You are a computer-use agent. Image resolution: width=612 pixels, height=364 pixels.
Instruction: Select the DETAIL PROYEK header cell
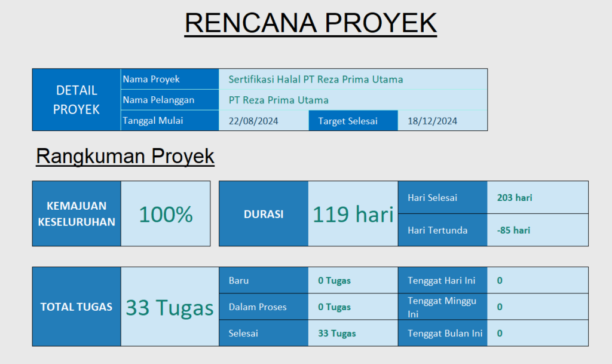tap(76, 100)
